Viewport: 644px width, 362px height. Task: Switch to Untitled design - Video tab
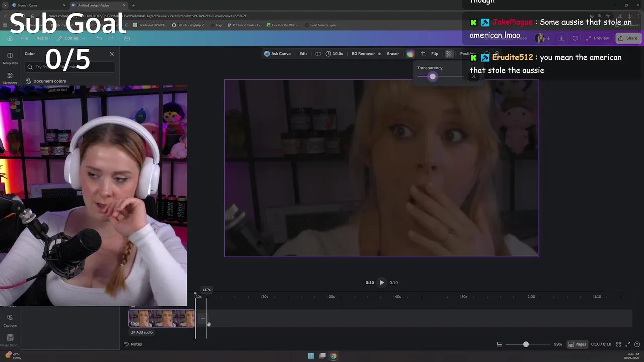(x=98, y=5)
